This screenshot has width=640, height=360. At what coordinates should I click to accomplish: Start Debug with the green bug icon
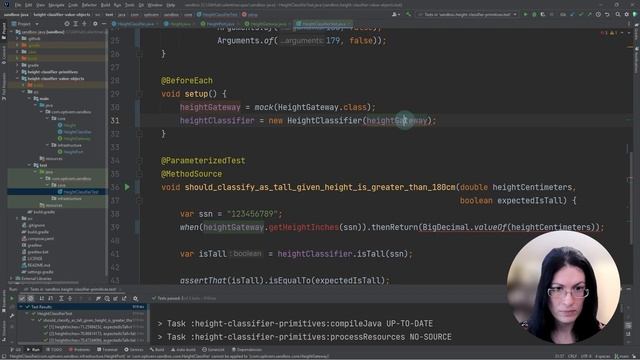[534, 14]
